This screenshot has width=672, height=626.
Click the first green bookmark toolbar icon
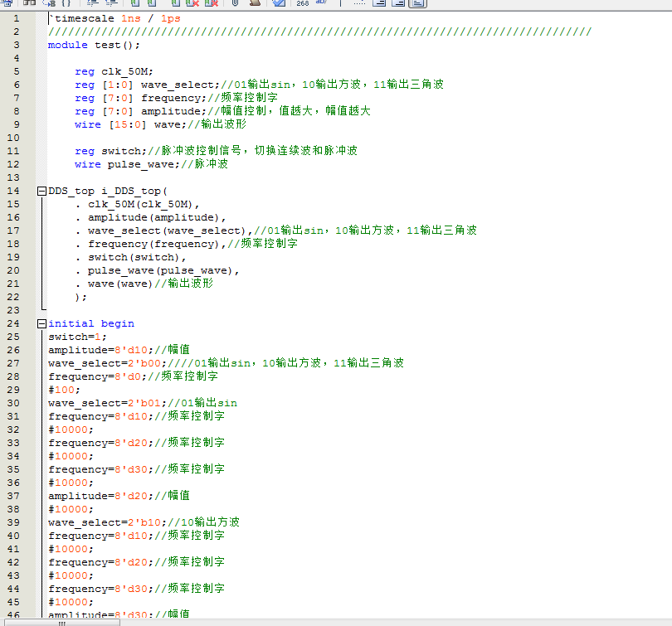pos(134,3)
